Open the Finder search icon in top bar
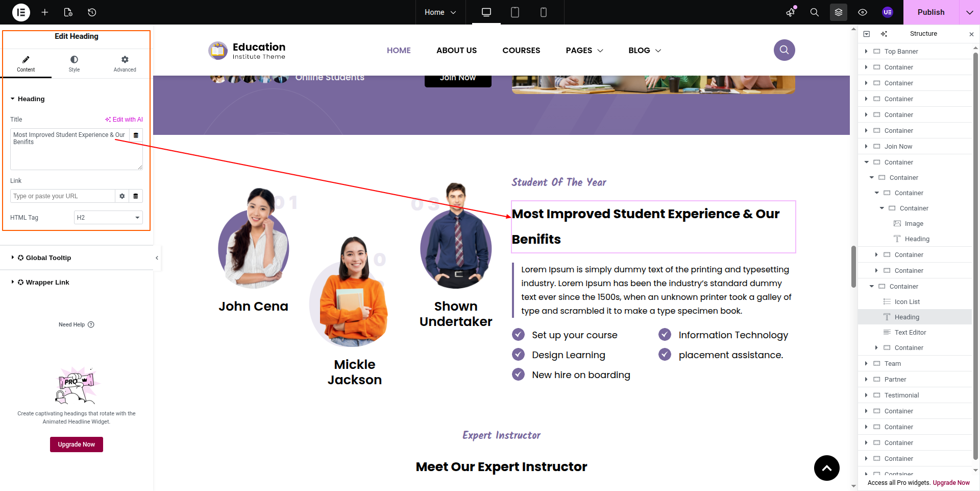 815,12
